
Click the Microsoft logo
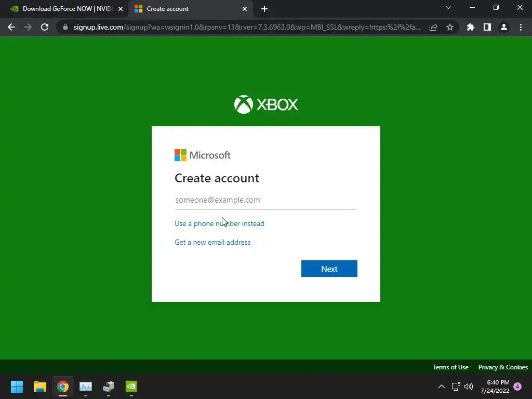pos(203,155)
